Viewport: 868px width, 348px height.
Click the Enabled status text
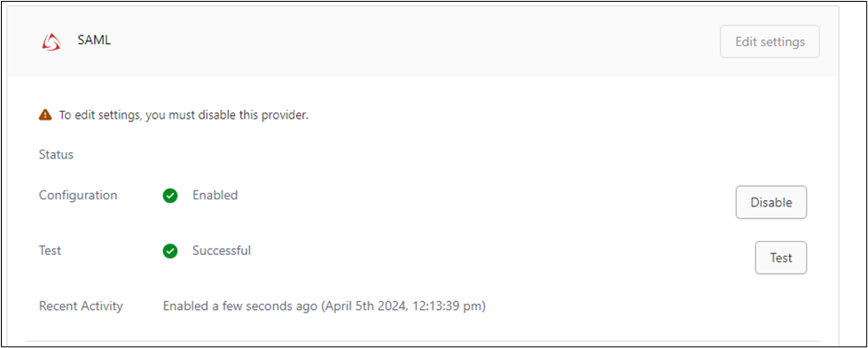[215, 196]
